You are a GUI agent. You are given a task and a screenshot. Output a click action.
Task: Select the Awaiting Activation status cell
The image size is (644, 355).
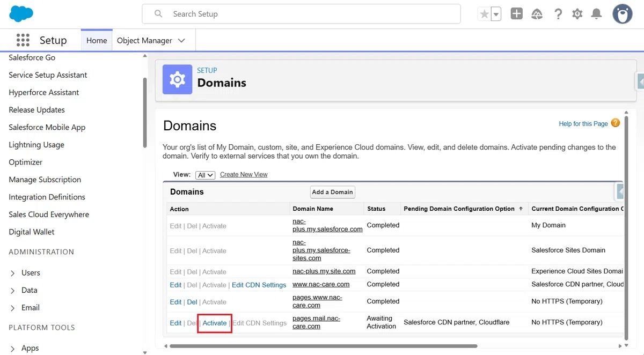click(382, 322)
